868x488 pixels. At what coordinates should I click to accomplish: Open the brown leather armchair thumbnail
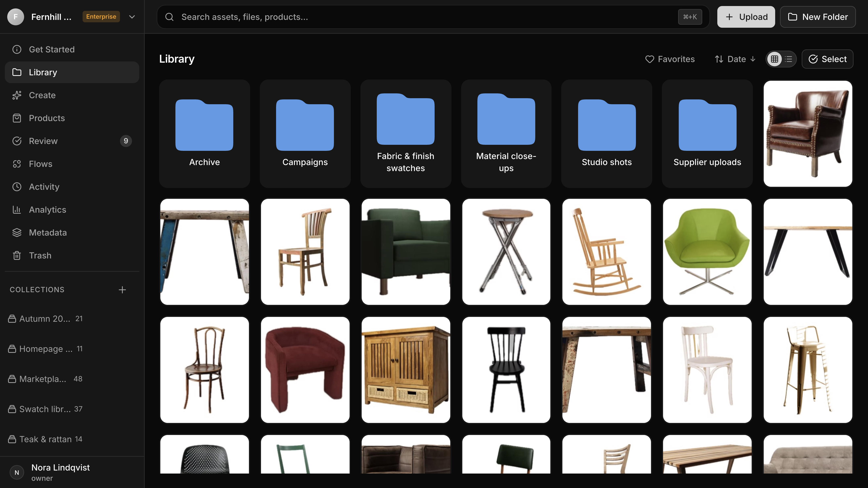[808, 134]
